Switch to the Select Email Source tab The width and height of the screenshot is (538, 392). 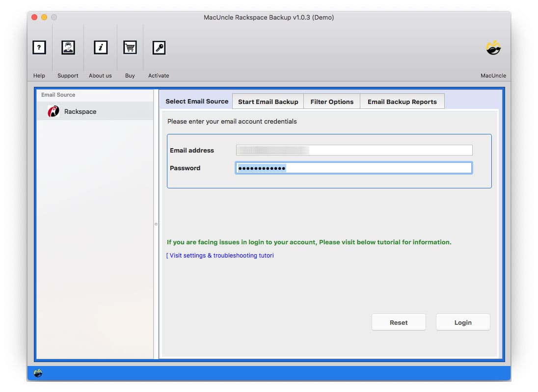point(197,101)
